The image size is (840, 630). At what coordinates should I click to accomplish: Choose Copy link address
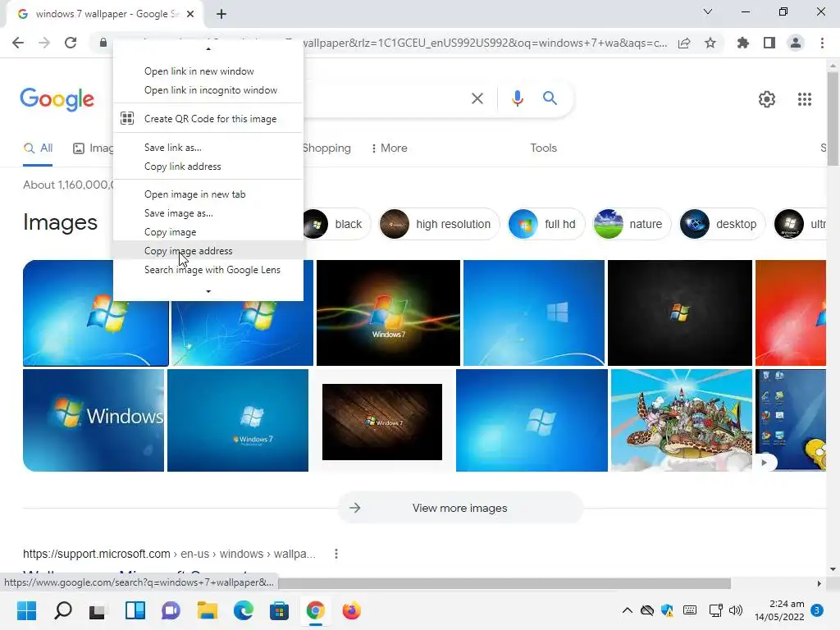point(208,166)
